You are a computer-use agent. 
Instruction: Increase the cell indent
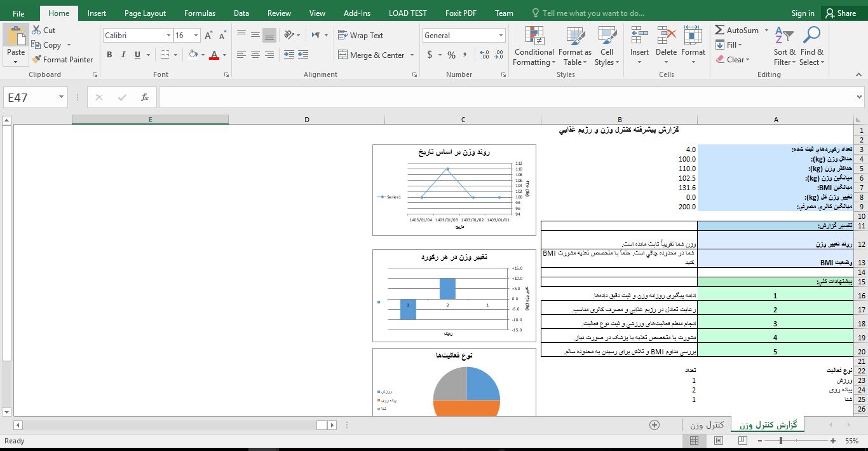click(303, 55)
